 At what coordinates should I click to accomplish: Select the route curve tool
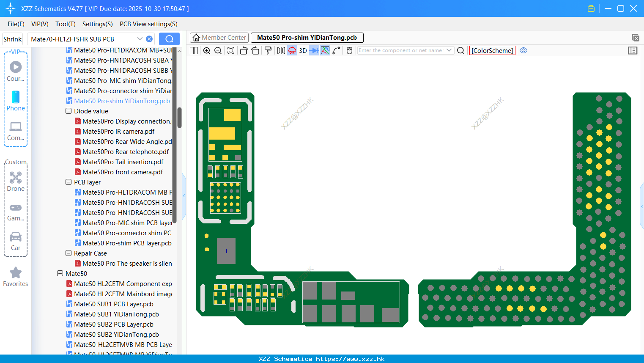pyautogui.click(x=337, y=50)
